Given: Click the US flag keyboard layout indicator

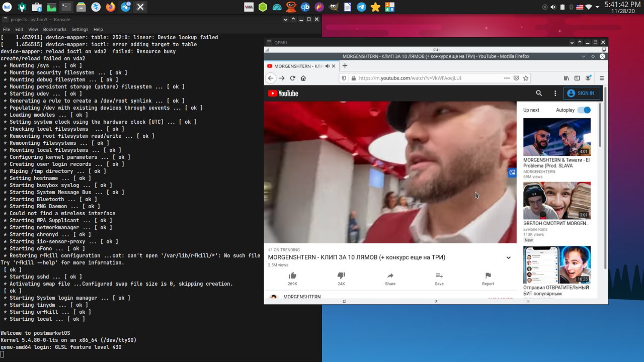Looking at the screenshot, I should point(580,7).
